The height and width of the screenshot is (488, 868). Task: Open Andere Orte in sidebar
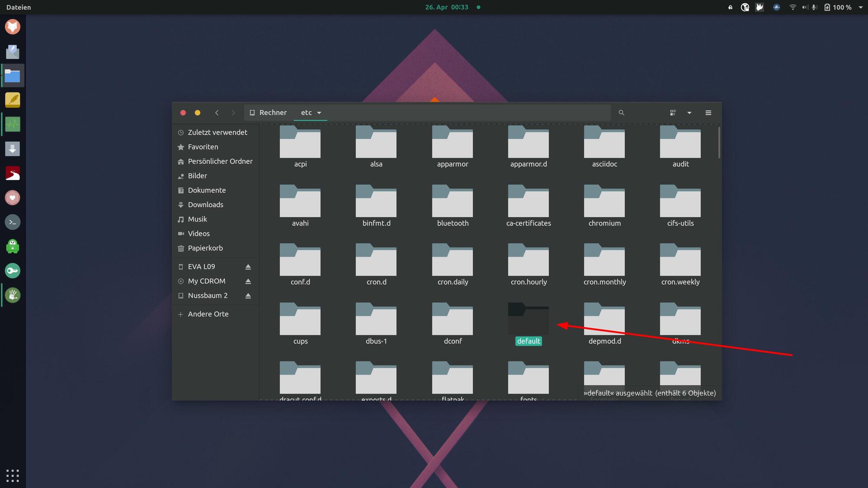[x=208, y=314]
